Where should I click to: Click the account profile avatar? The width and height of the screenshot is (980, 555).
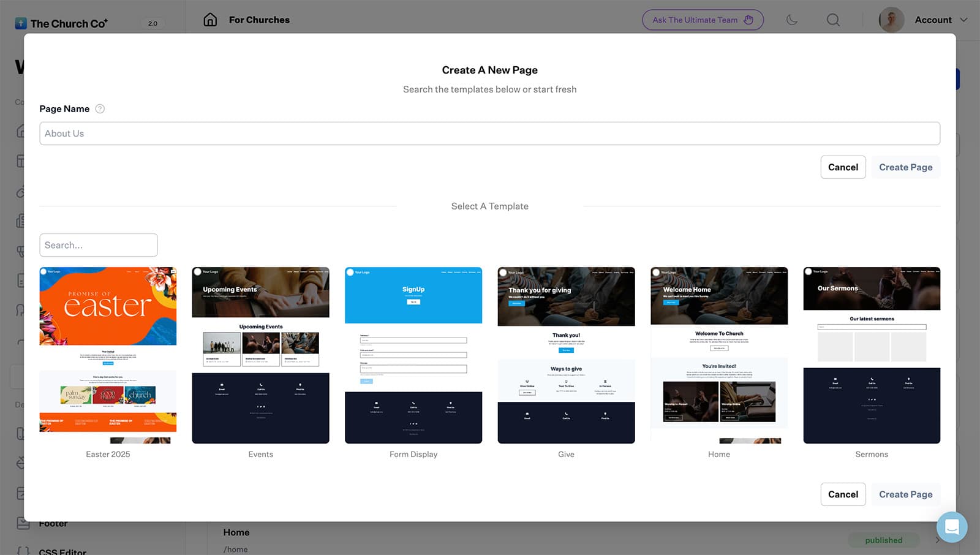[x=891, y=20]
